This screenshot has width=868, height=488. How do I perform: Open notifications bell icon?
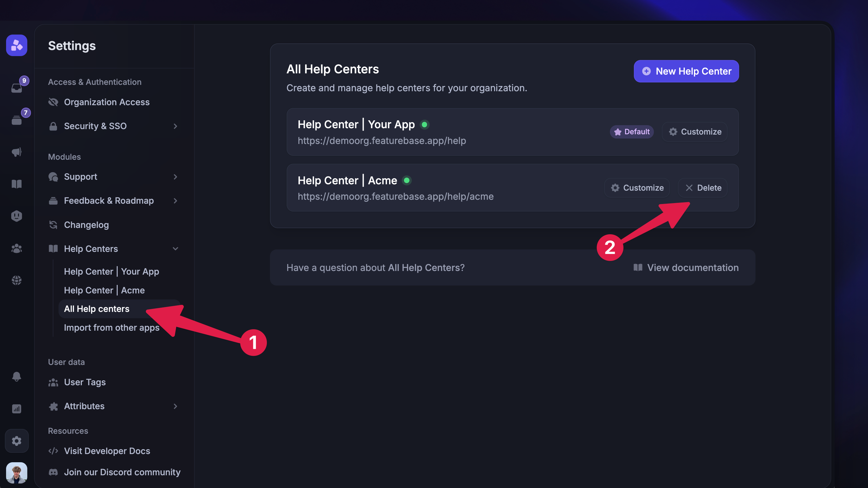click(16, 376)
